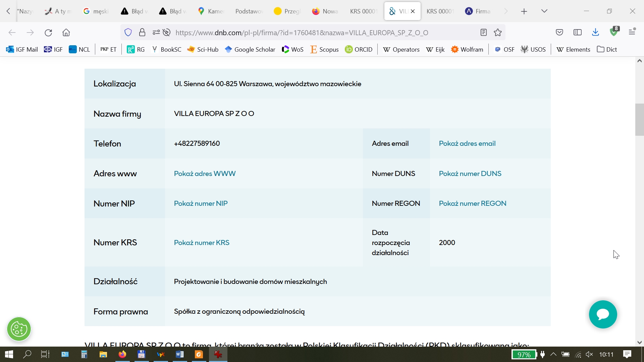Viewport: 644px width, 362px height.
Task: Click the scrollbar down arrow
Action: tap(639, 343)
